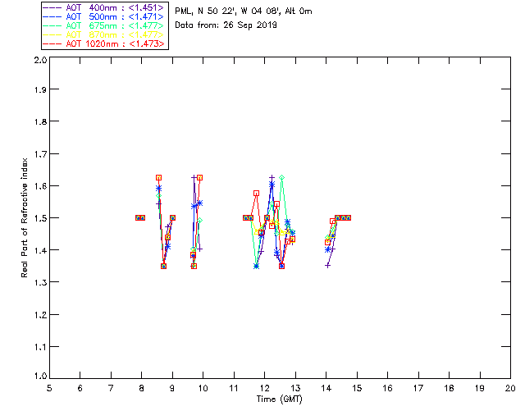Viewport: 525px width, 420px height.
Task: Click the x-axis label 15
Action: 357,388
